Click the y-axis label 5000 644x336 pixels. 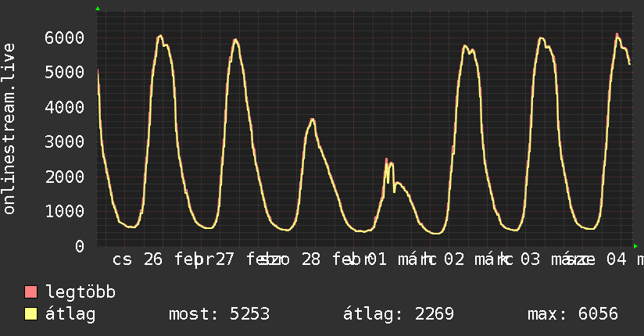[x=65, y=73]
